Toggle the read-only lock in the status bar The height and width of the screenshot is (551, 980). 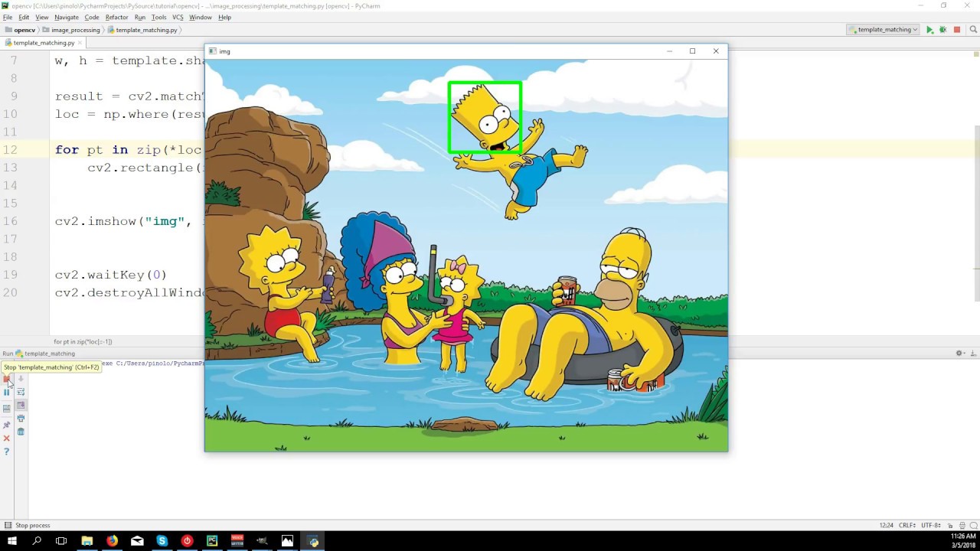949,526
